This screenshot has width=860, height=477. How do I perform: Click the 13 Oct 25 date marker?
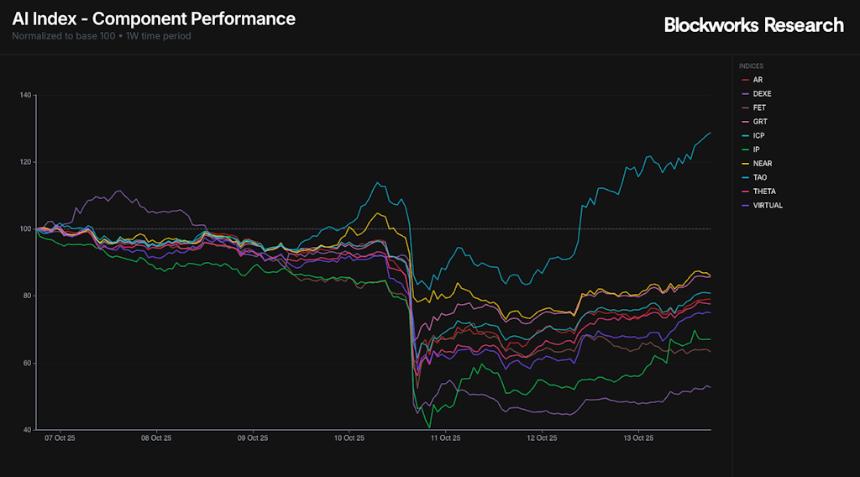(x=638, y=438)
